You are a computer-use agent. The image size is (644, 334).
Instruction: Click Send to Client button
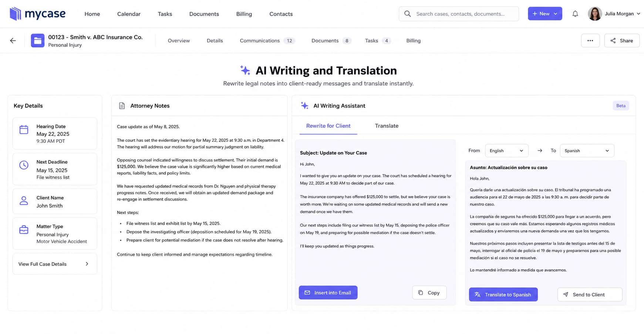(x=590, y=294)
